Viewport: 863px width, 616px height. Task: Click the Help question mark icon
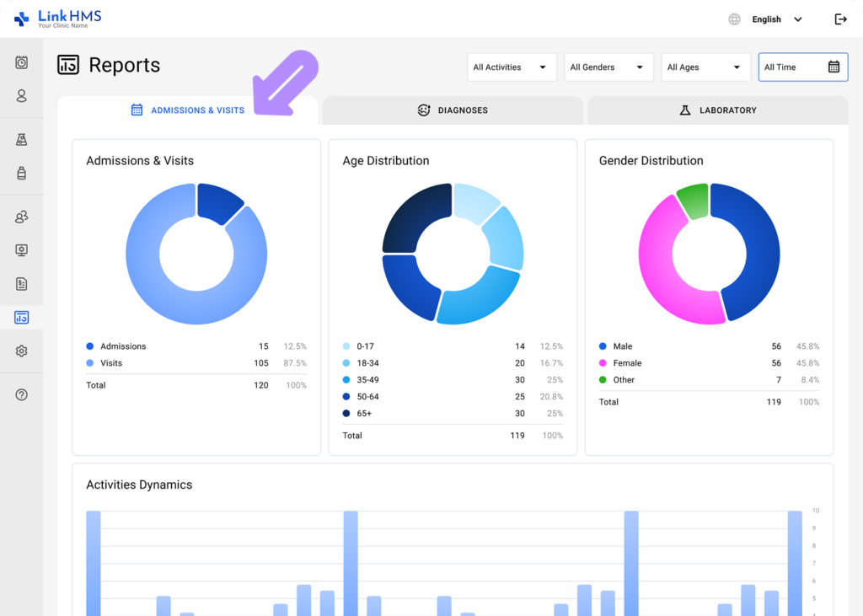[21, 394]
